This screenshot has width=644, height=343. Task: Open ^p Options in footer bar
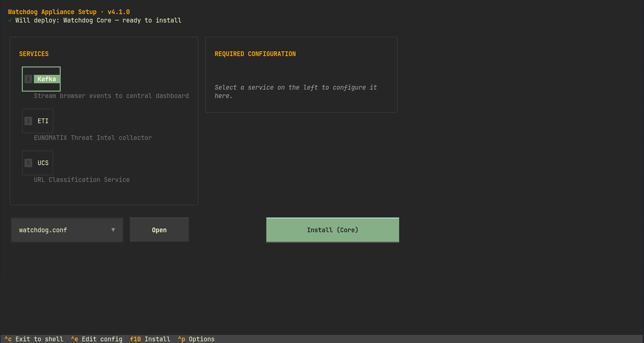coord(196,339)
